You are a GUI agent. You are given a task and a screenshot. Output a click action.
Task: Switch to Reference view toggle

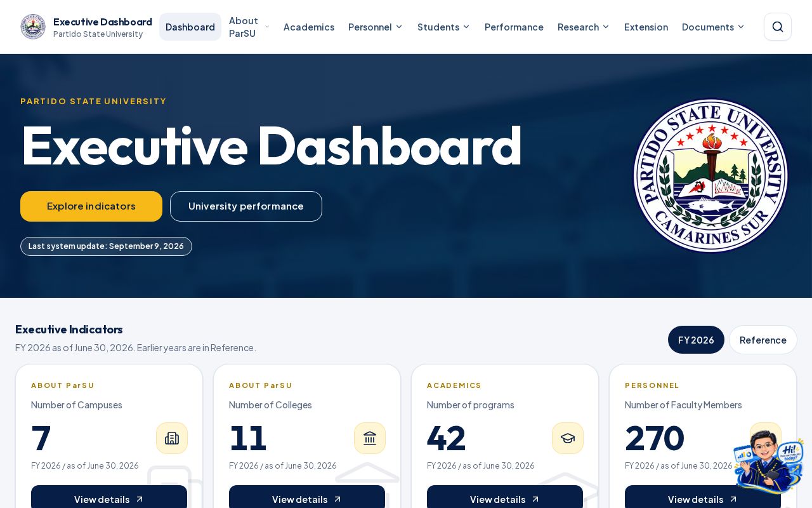[763, 340]
